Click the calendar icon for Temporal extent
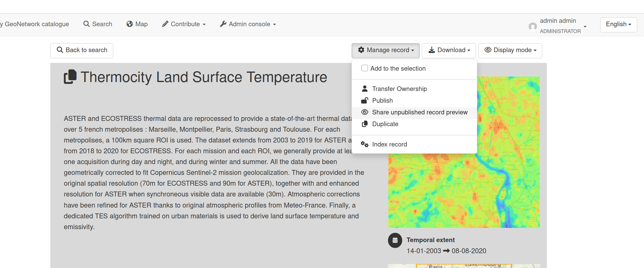644x268 pixels. [x=395, y=240]
